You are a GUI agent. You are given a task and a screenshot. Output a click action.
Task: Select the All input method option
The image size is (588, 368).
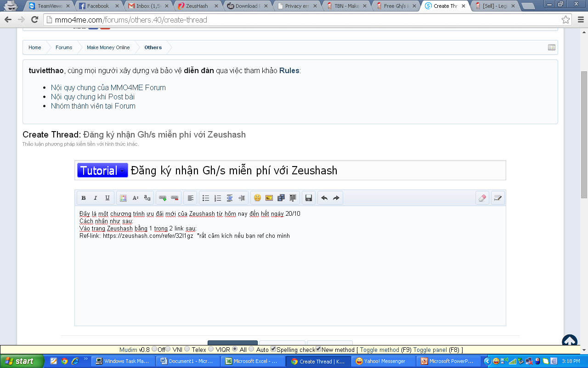(235, 349)
